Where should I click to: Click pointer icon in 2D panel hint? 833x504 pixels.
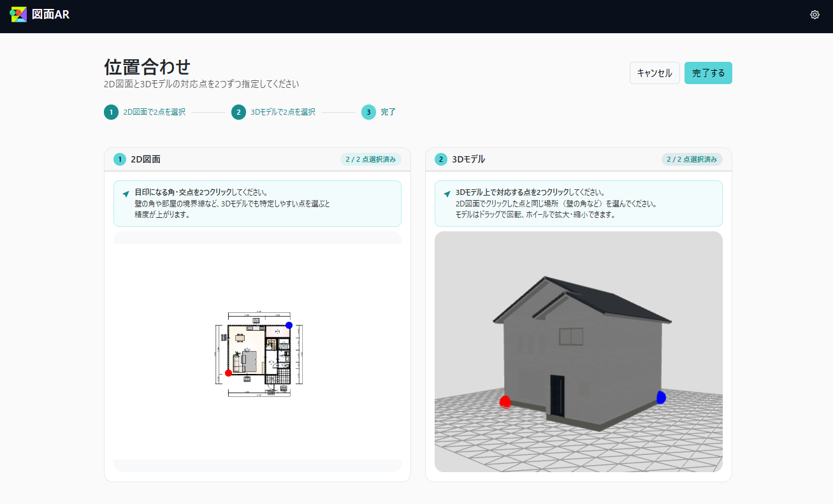126,193
